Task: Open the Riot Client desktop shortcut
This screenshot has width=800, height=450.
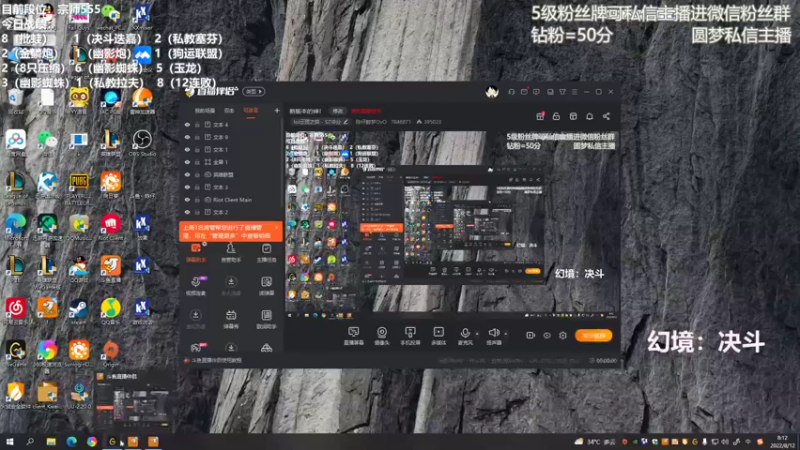Action: [110, 228]
